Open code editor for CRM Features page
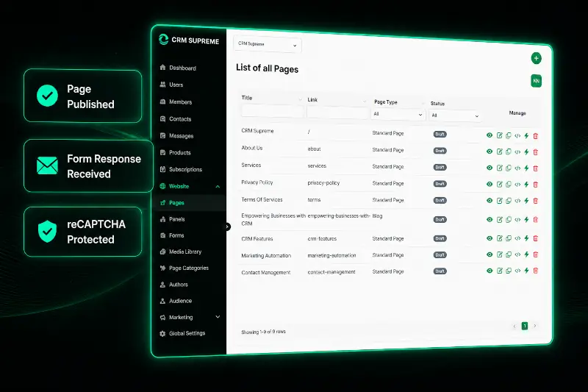The width and height of the screenshot is (588, 392). tap(517, 238)
